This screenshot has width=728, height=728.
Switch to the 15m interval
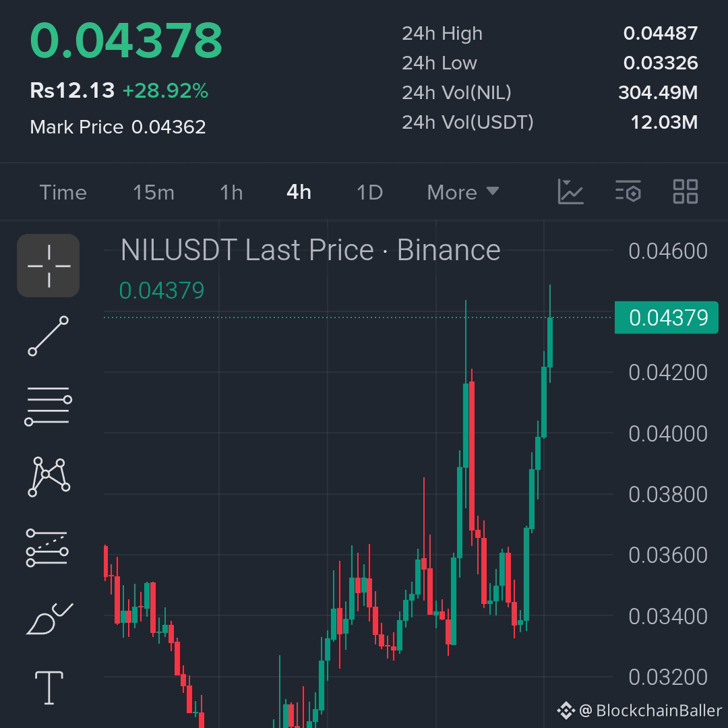tap(154, 192)
